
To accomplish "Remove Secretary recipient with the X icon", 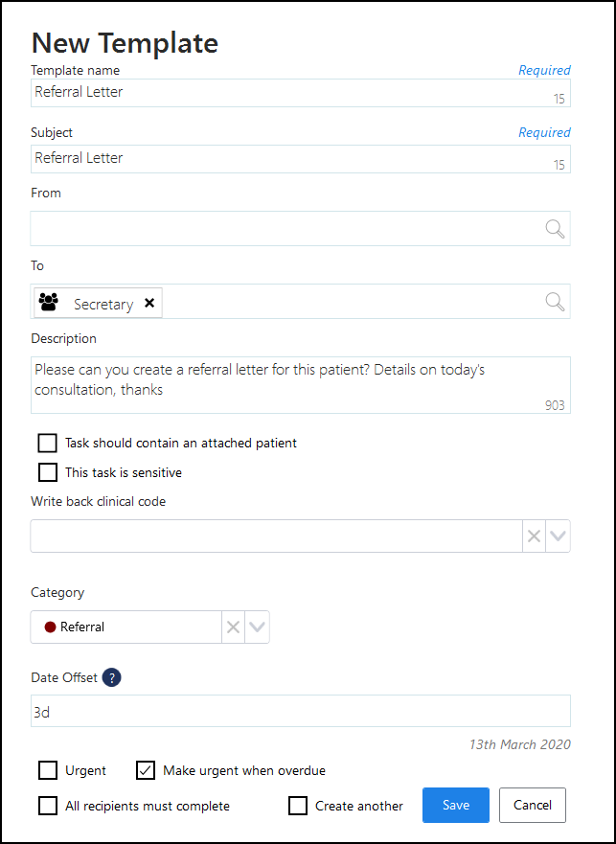I will 149,303.
